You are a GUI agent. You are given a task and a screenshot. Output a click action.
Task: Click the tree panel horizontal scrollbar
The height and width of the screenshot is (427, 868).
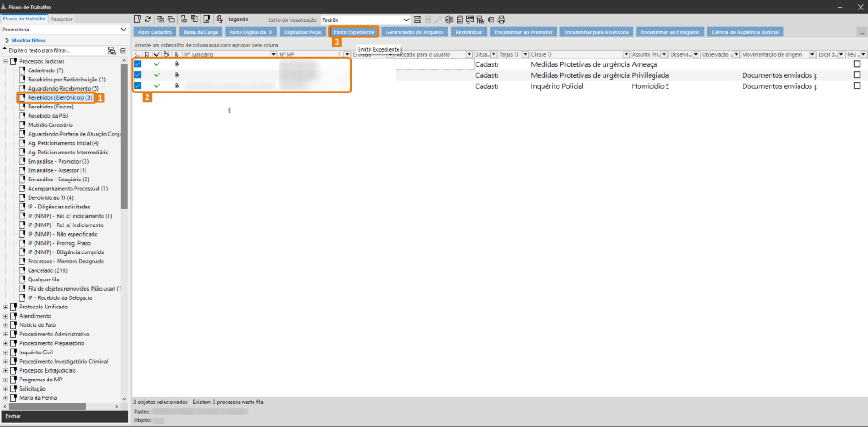click(x=47, y=407)
